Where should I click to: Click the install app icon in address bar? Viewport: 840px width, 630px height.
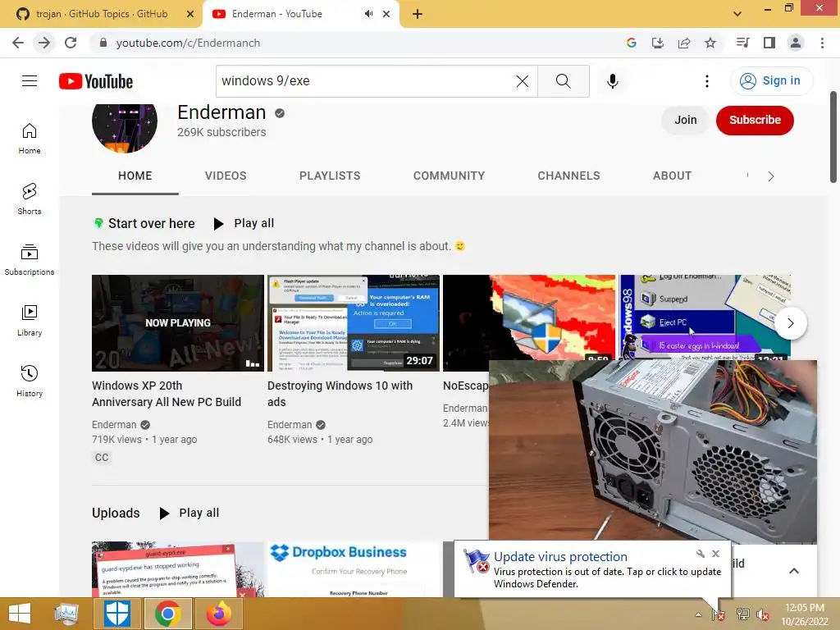(658, 43)
